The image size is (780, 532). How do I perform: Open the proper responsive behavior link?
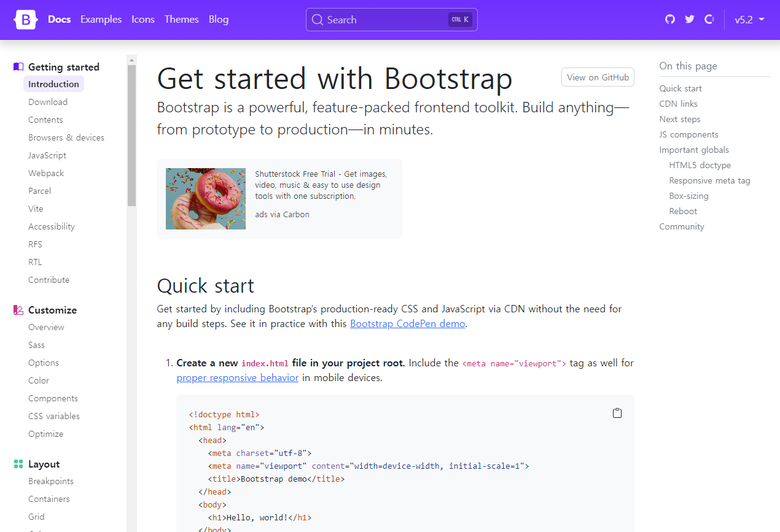pyautogui.click(x=238, y=377)
